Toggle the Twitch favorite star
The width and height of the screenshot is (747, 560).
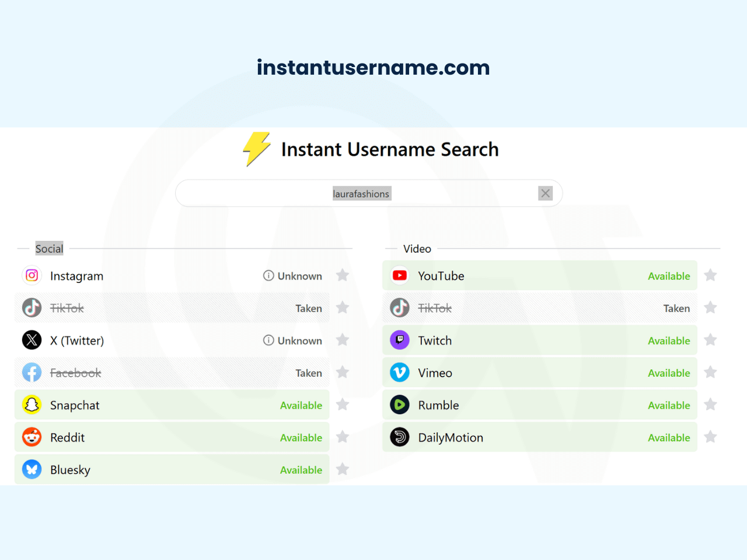[710, 340]
